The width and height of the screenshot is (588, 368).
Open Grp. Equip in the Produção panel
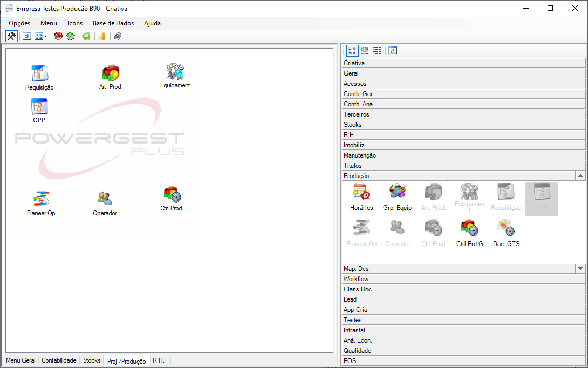(397, 192)
